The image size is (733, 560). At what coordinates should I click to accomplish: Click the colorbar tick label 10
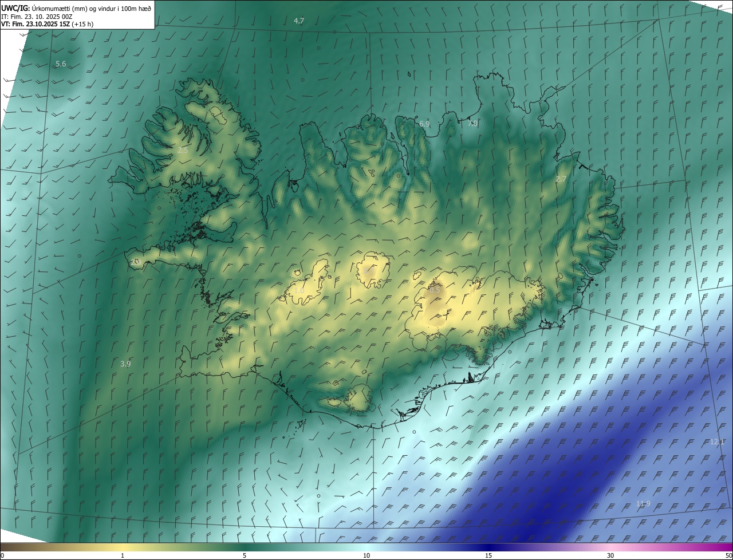[366, 555]
